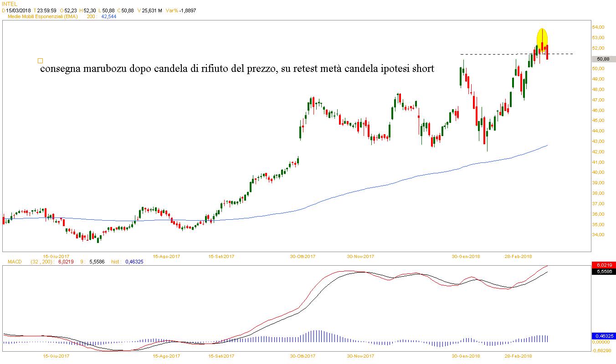Click the 30-Ott-2017 date on price chart axis
Image resolution: width=616 pixels, height=364 pixels.
[x=303, y=256]
